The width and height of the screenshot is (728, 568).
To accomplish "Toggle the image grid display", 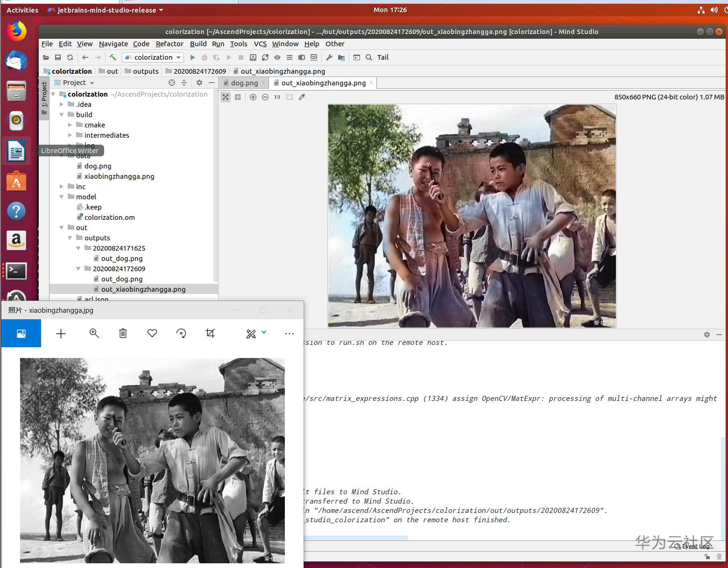I will 238,97.
